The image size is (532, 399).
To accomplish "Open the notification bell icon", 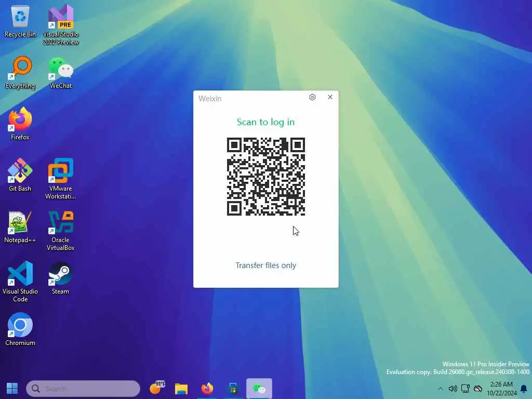I will [x=524, y=389].
